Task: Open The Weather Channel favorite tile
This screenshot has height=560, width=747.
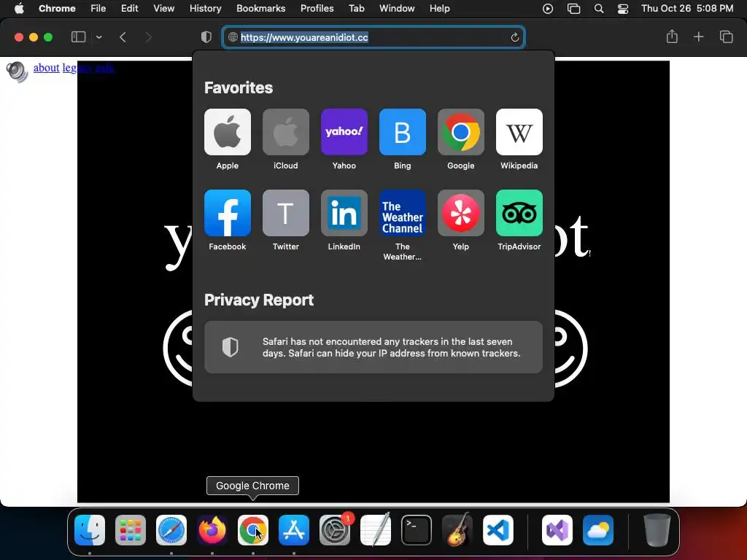Action: [x=402, y=213]
